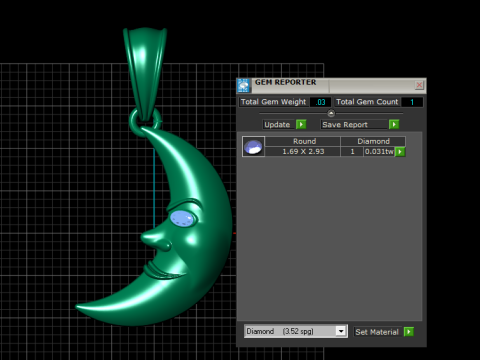This screenshot has width=480, height=360.
Task: Click the Diamond material cell in gem row
Action: pyautogui.click(x=373, y=141)
